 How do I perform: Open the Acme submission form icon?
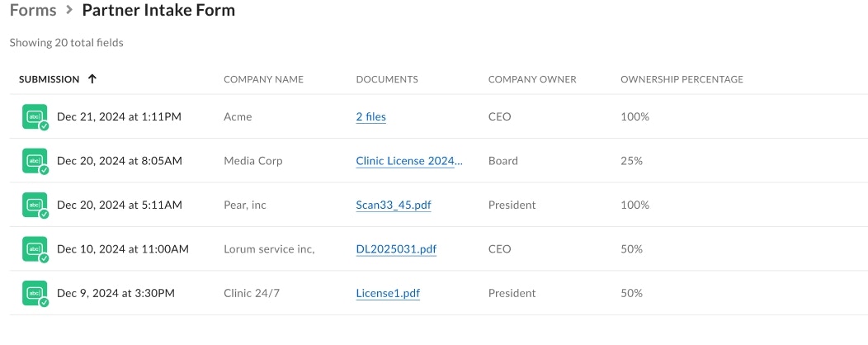(35, 117)
